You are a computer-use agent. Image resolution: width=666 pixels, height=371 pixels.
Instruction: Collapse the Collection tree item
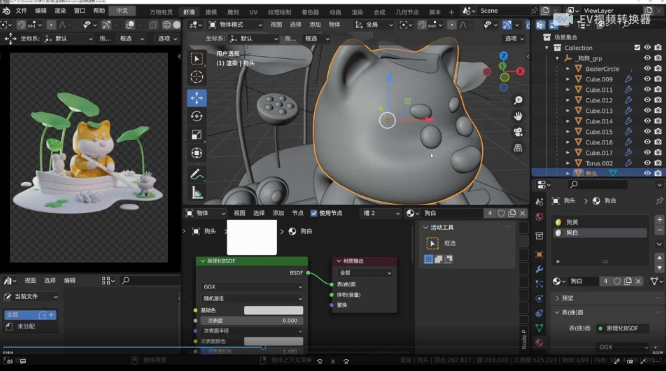pos(547,48)
